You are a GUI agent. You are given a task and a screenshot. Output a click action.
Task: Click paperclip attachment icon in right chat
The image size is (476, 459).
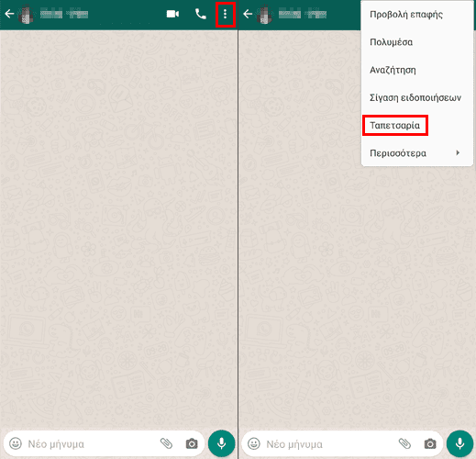[405, 443]
